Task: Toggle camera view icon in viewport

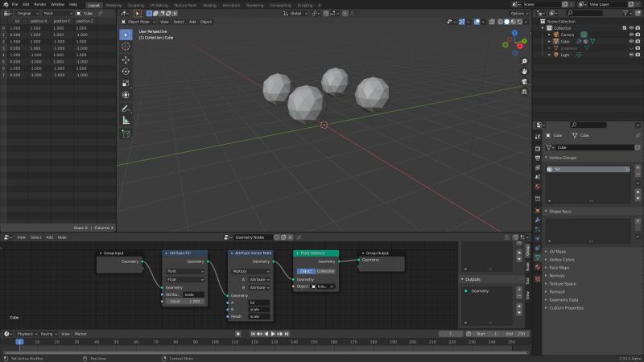Action: click(524, 82)
